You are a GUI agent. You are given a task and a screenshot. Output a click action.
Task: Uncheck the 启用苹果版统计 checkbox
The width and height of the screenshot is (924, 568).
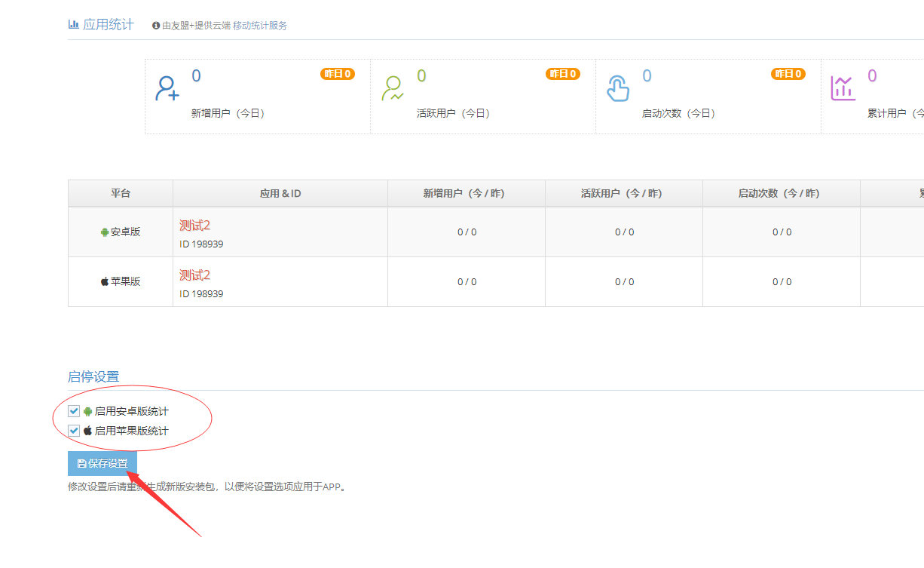tap(74, 431)
